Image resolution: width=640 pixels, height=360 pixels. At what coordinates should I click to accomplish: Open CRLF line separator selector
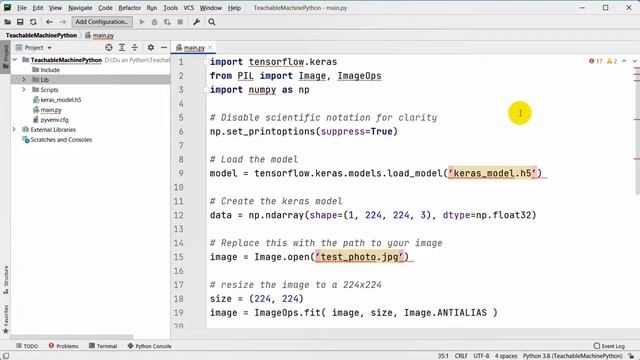(461, 356)
